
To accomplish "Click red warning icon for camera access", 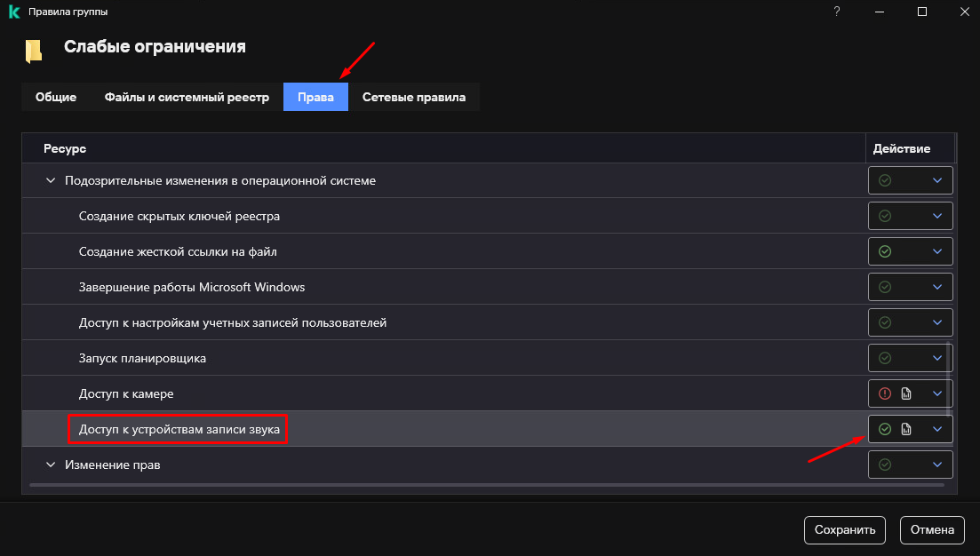I will pyautogui.click(x=884, y=393).
